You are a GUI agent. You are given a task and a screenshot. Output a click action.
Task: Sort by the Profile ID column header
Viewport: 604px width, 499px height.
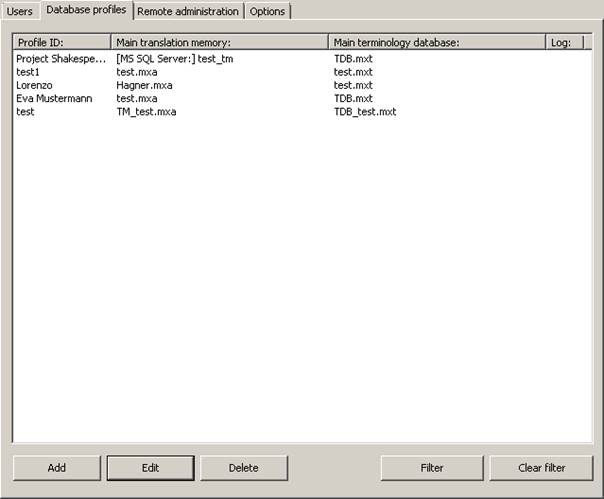point(61,42)
